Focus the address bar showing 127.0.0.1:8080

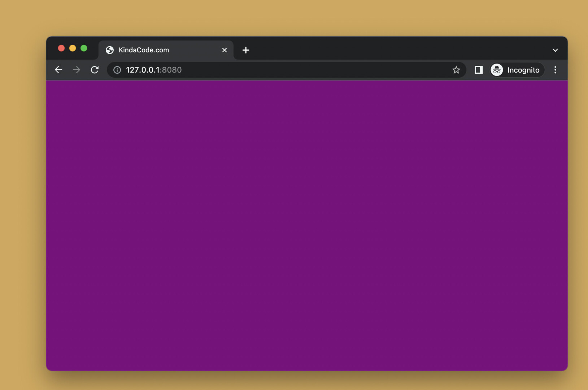click(x=287, y=70)
